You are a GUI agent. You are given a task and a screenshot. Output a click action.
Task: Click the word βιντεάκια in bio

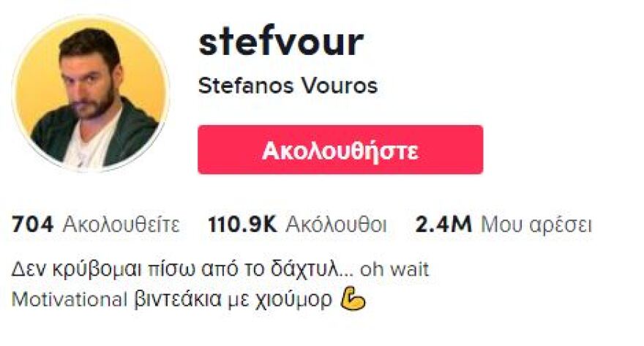178,300
